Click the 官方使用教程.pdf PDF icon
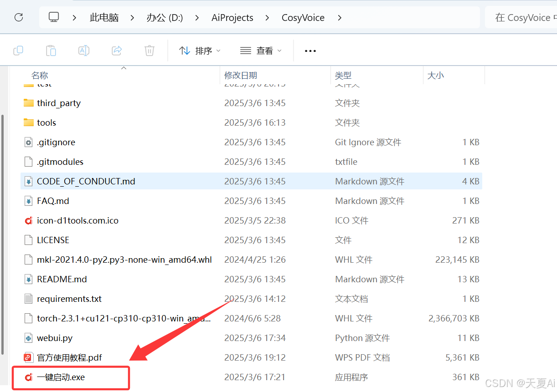This screenshot has width=557, height=392. tap(29, 357)
